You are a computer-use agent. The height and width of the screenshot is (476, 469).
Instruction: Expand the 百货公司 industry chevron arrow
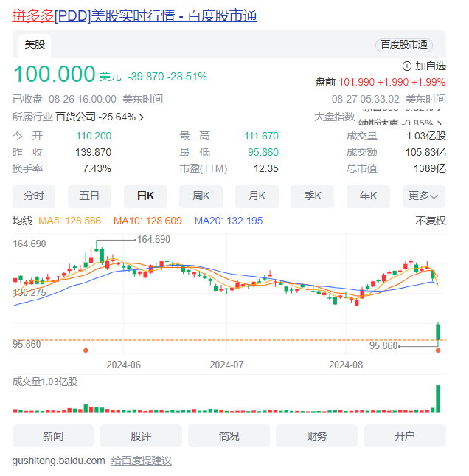click(142, 117)
